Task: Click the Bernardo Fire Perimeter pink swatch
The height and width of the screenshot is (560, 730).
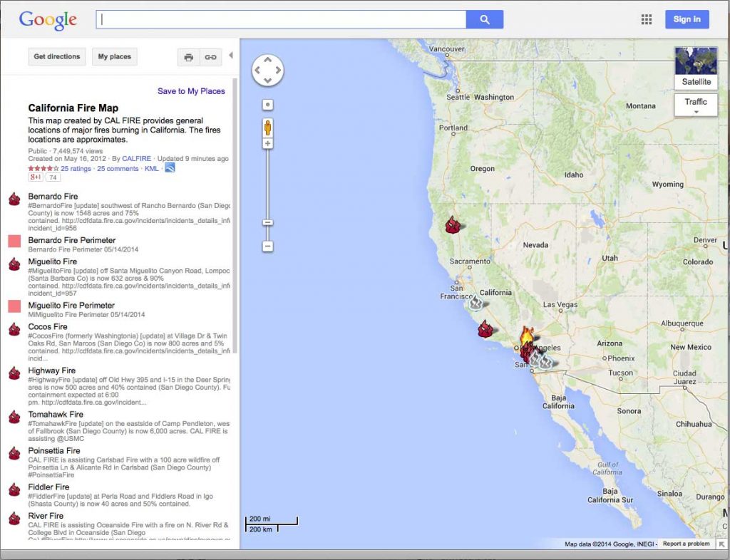Action: tap(14, 241)
